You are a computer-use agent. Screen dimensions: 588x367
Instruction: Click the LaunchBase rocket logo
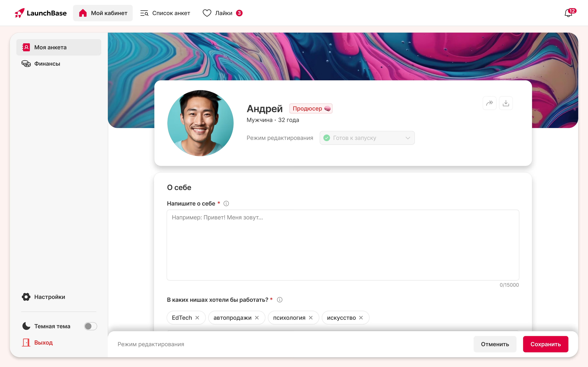pyautogui.click(x=19, y=13)
